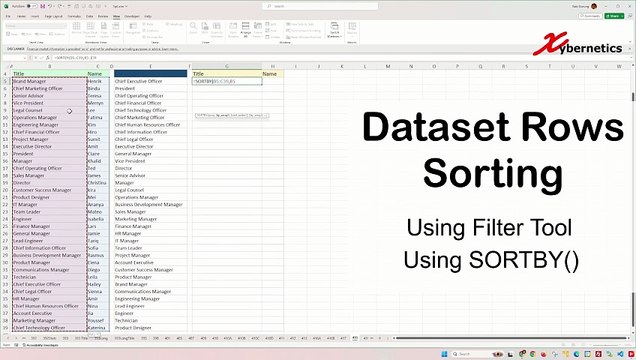Expand the formula bar
Screen dimensions: 636x360
[632, 58]
